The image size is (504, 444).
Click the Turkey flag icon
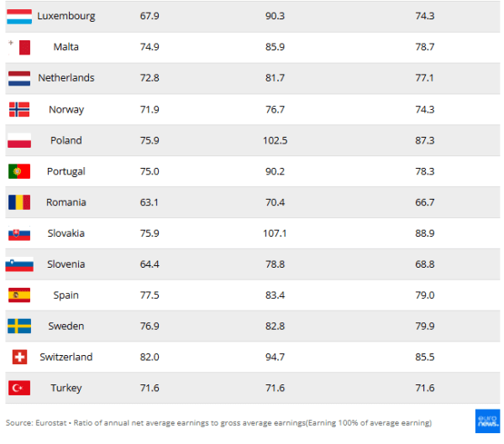click(x=19, y=388)
